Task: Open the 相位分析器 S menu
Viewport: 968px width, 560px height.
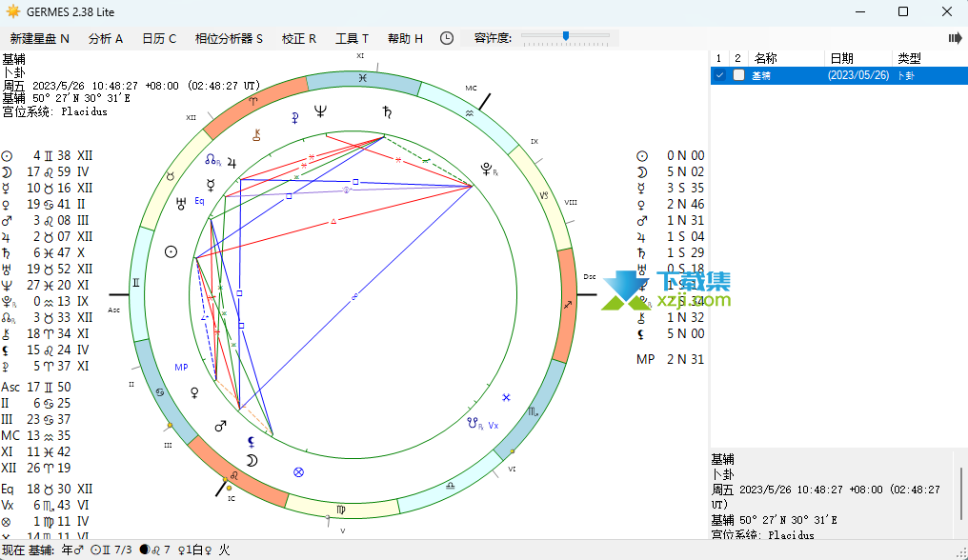Action: click(229, 38)
